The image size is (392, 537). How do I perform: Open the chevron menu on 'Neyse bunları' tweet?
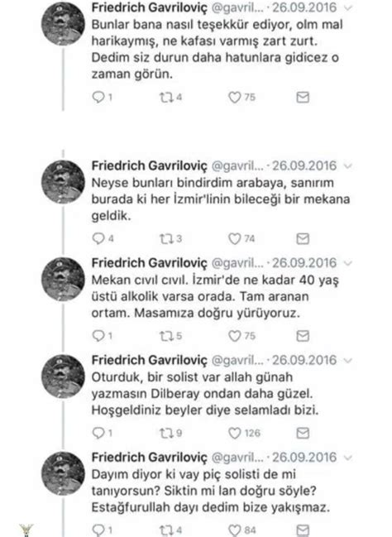[348, 166]
